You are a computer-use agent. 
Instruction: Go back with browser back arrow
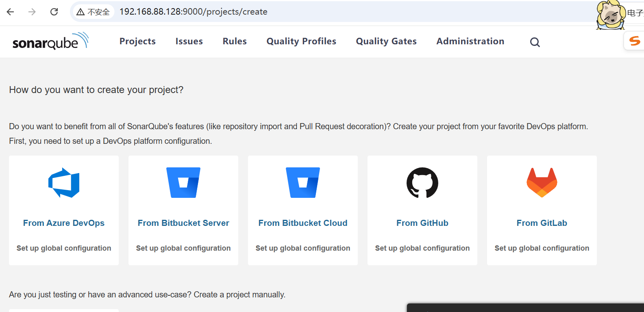coord(11,12)
